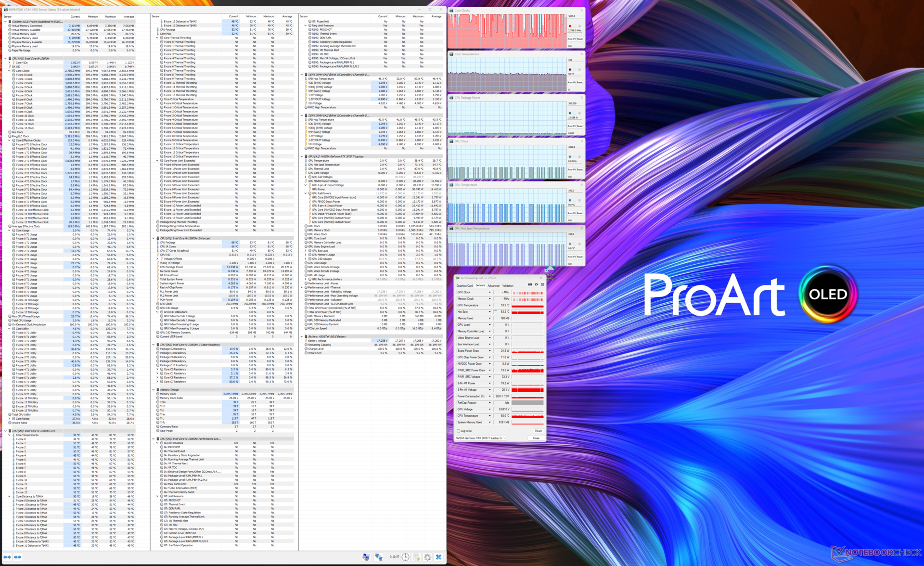The height and width of the screenshot is (566, 924).
Task: Click red color swatch in Core Clocks graph
Action: click(x=570, y=26)
